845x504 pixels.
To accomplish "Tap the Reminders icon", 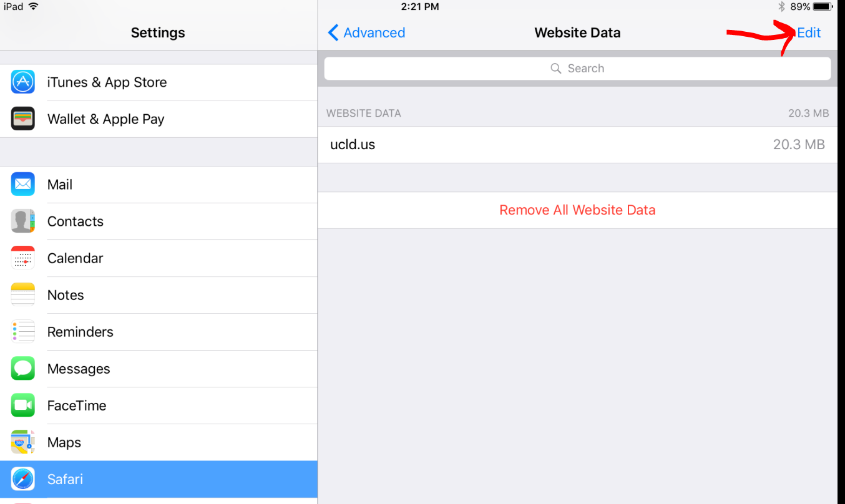I will click(23, 332).
